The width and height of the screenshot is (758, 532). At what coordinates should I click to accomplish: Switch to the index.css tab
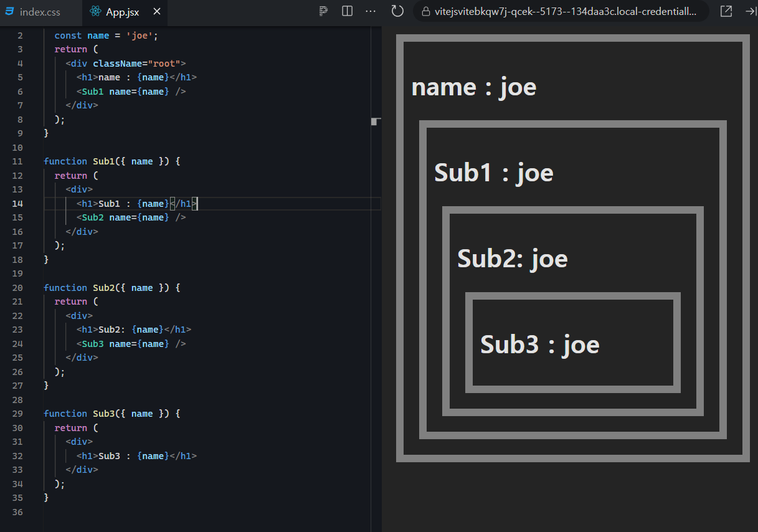tap(40, 12)
